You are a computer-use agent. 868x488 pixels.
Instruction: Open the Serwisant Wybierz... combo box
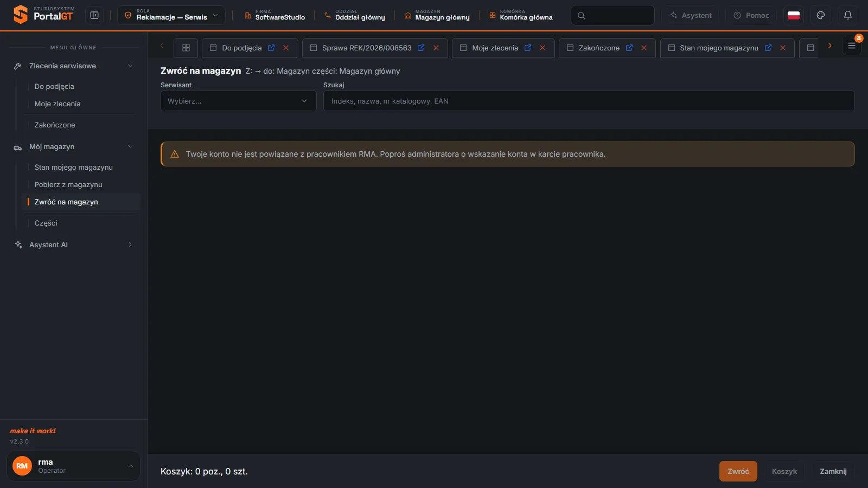point(238,101)
